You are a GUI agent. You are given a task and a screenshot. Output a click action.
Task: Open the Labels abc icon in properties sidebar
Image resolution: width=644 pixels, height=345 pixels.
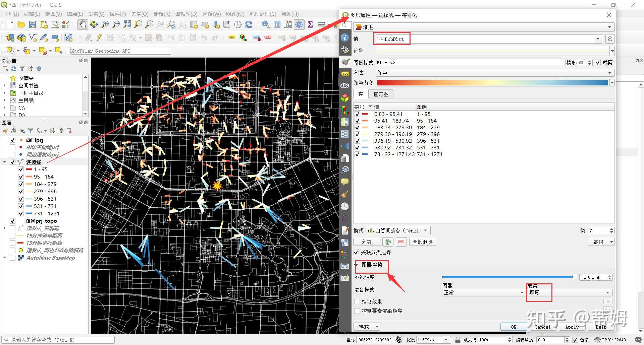(345, 74)
